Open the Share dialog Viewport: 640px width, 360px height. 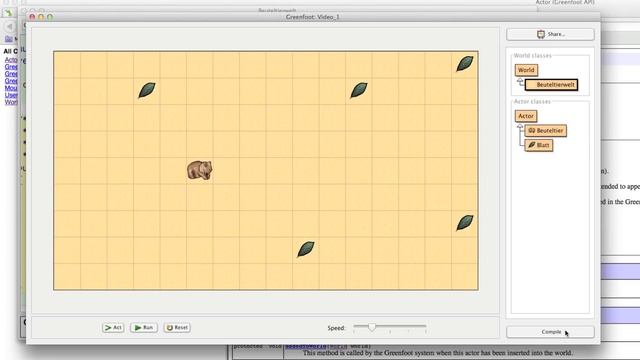(x=550, y=34)
